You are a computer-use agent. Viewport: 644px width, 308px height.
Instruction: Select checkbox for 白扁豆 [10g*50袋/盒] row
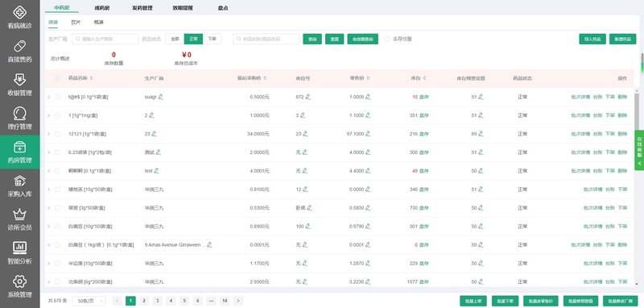pos(57,227)
